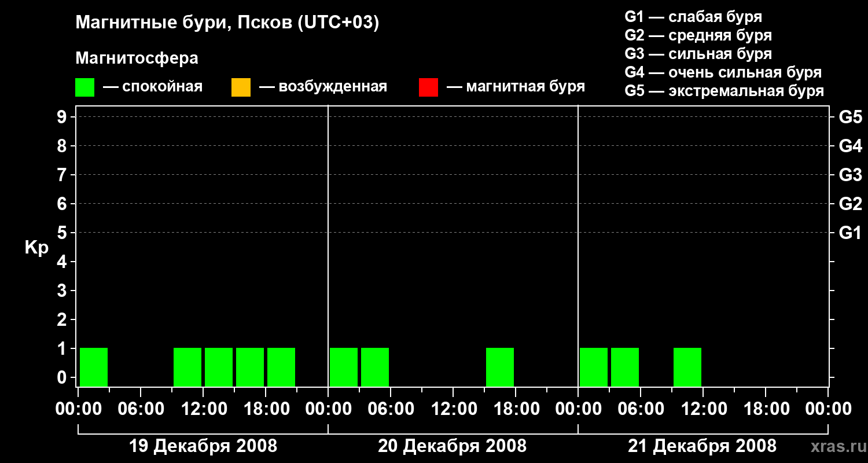The image size is (868, 463).
Task: Click the 12:00 time label under 19 December
Action: click(203, 409)
